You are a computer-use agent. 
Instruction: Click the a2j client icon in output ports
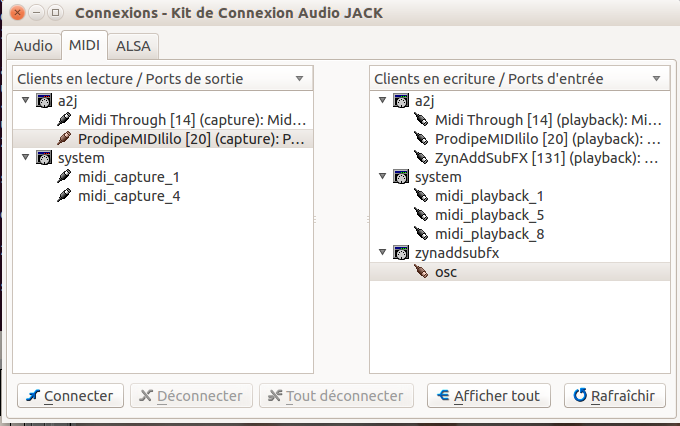tap(44, 101)
